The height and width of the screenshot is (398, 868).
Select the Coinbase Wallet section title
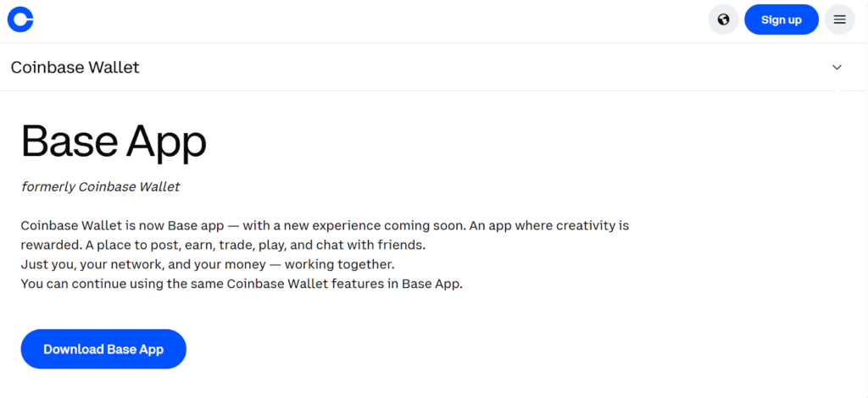pyautogui.click(x=75, y=67)
